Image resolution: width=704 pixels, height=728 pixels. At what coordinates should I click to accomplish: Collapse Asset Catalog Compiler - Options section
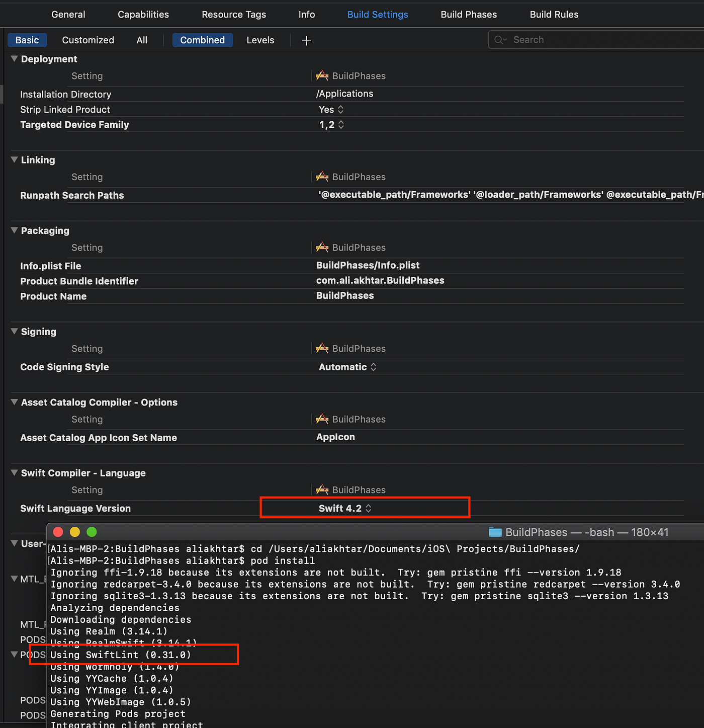point(14,402)
